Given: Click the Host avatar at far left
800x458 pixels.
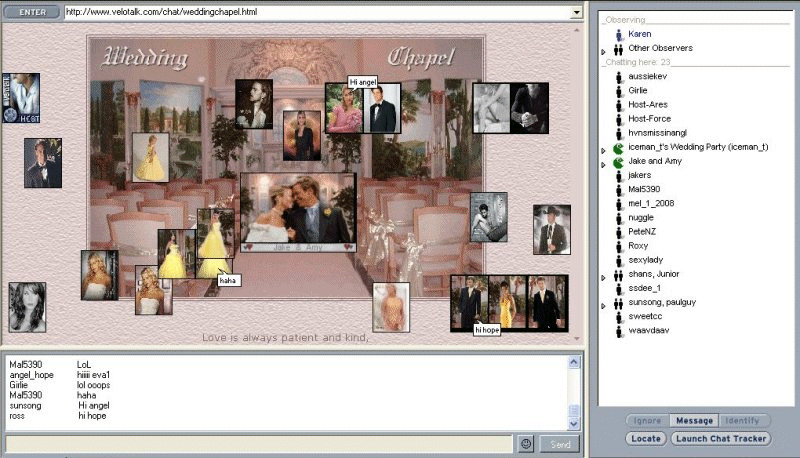Looking at the screenshot, I should [21, 98].
